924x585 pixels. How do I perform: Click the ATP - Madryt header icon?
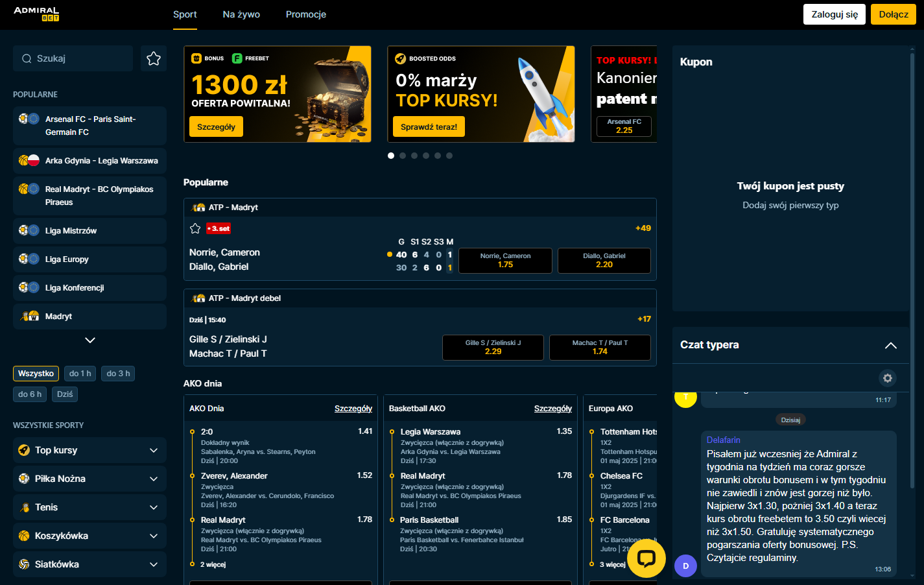click(x=198, y=208)
